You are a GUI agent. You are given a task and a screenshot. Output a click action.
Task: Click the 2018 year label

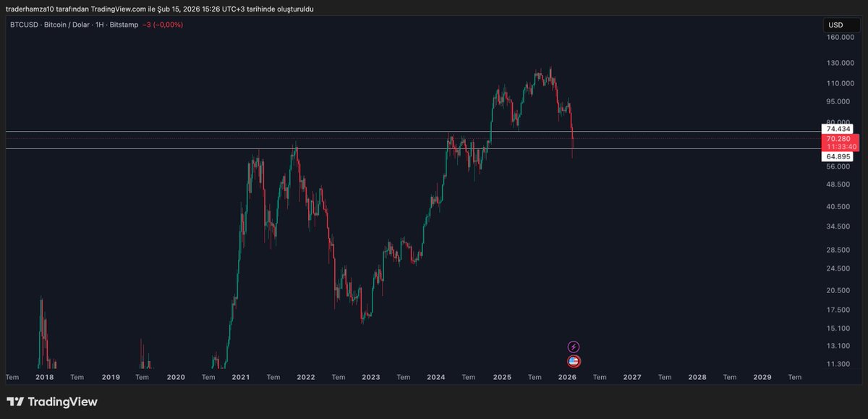click(45, 377)
